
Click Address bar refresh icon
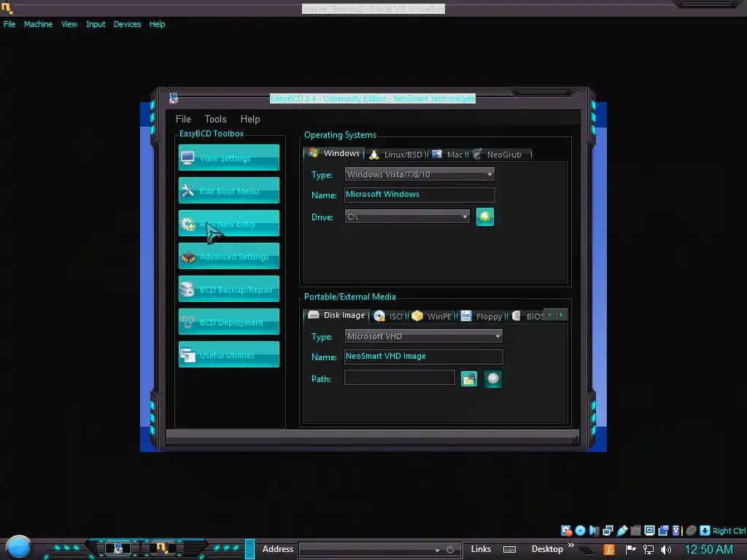point(450,550)
